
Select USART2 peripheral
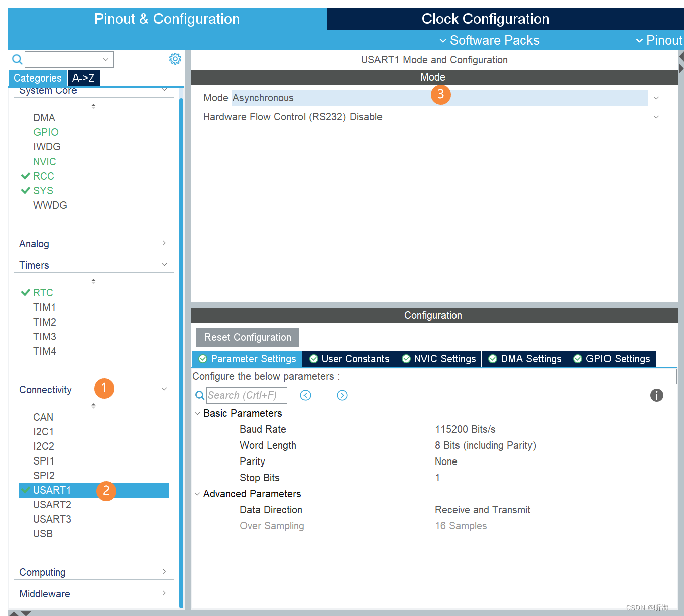coord(52,505)
